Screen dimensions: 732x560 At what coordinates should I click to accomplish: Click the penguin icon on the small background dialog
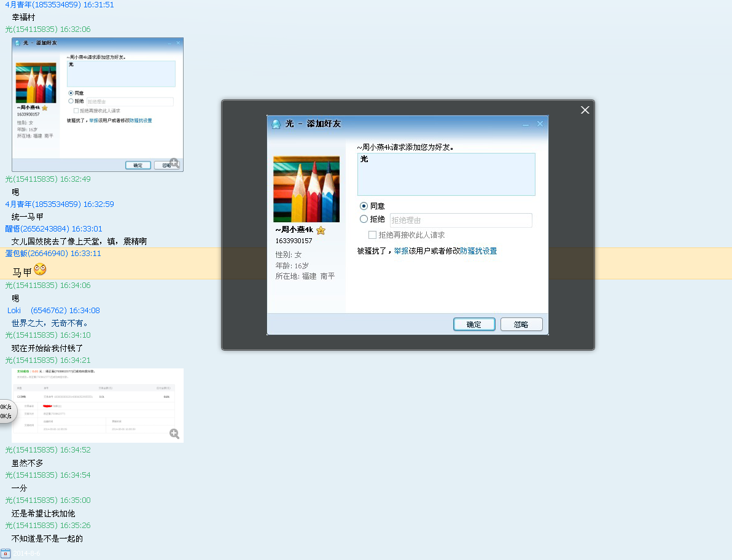click(17, 43)
